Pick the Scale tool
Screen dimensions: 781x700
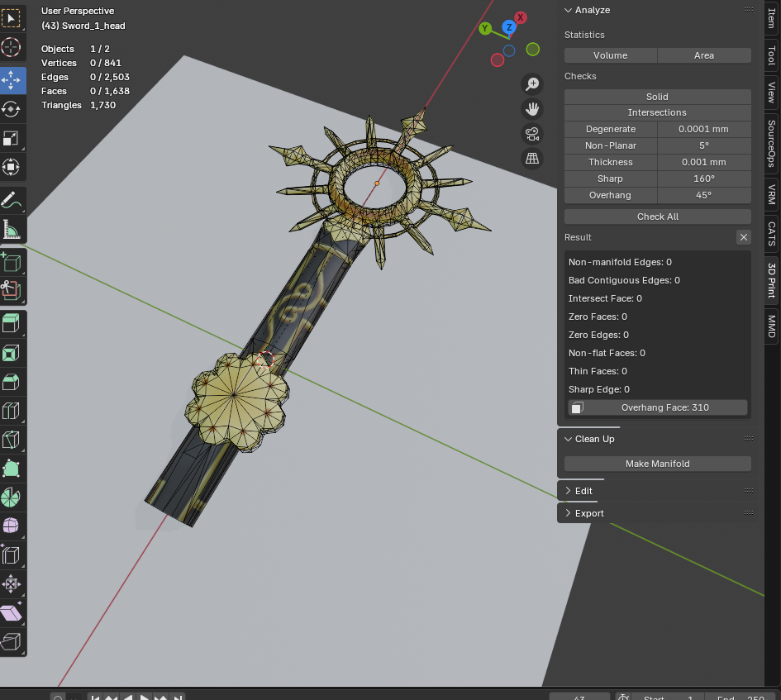click(12, 138)
